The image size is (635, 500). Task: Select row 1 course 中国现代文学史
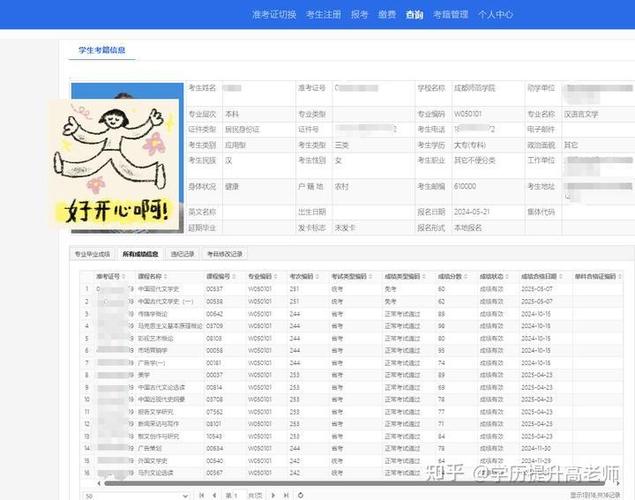[x=158, y=289]
